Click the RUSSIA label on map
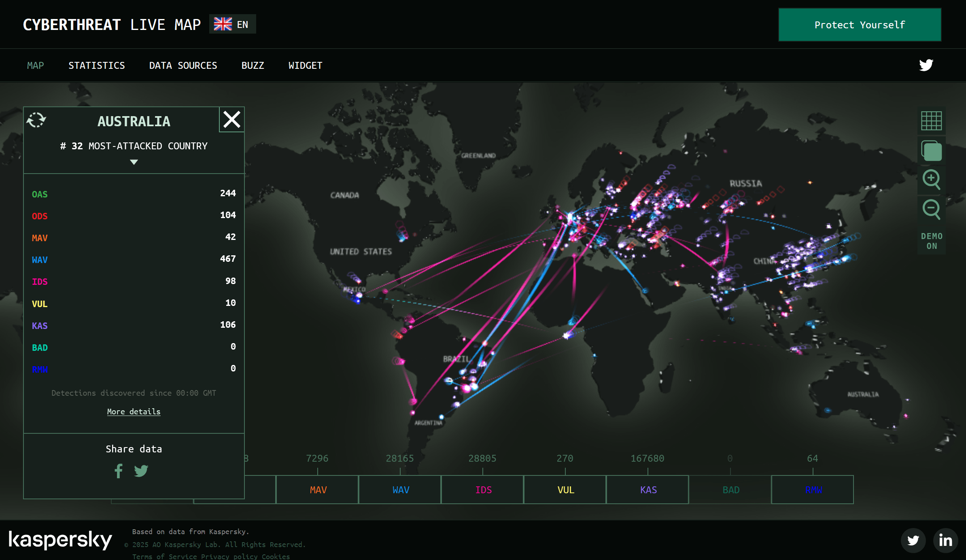 [745, 184]
